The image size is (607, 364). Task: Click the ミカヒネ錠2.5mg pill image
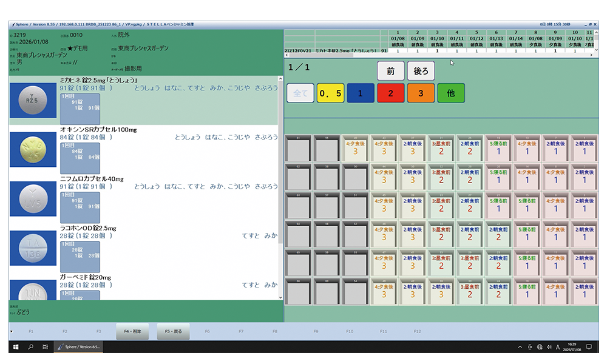[33, 100]
